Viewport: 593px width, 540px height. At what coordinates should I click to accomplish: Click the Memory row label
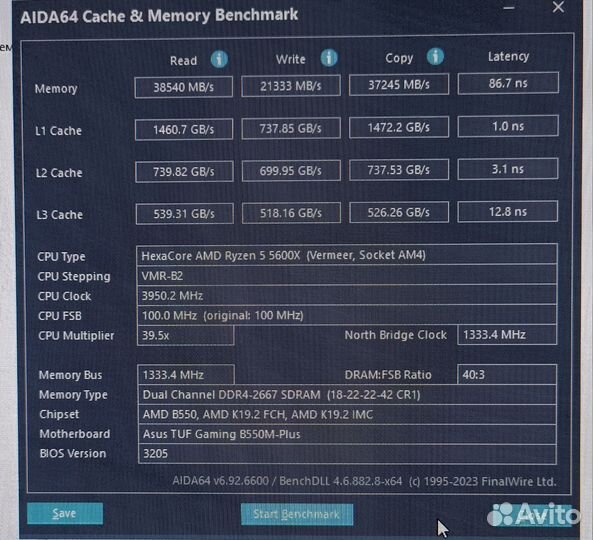[x=56, y=88]
